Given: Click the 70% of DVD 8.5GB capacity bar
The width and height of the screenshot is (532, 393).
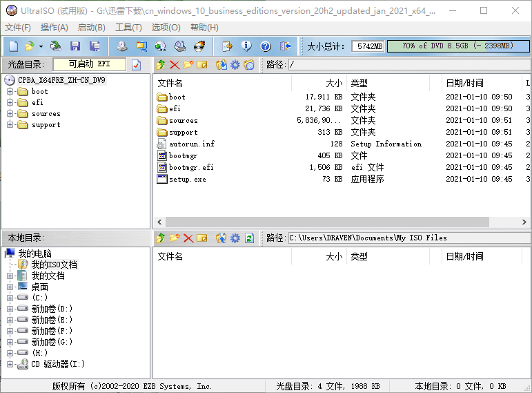Looking at the screenshot, I should (458, 46).
